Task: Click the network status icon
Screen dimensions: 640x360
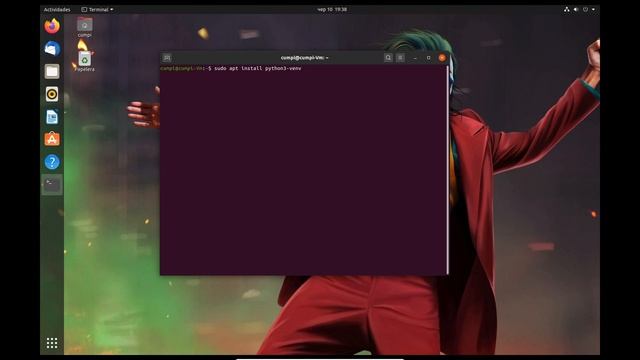Action: (x=567, y=9)
